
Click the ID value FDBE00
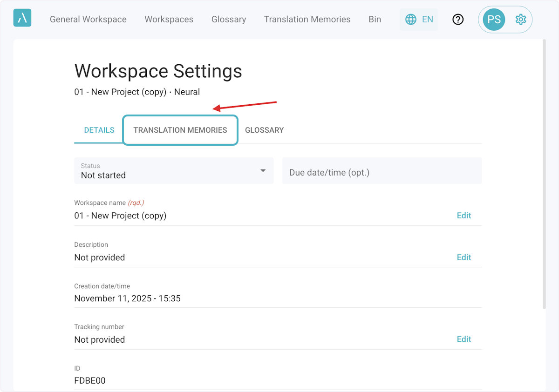point(90,381)
